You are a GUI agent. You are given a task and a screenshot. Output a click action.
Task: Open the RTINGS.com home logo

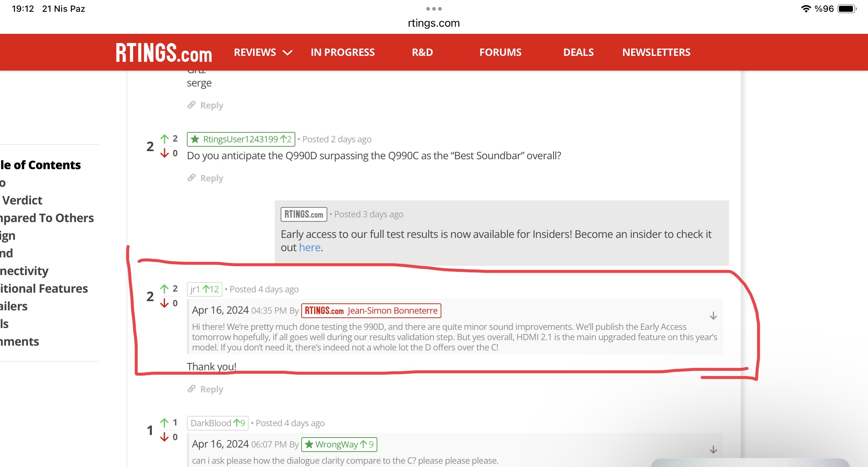164,53
